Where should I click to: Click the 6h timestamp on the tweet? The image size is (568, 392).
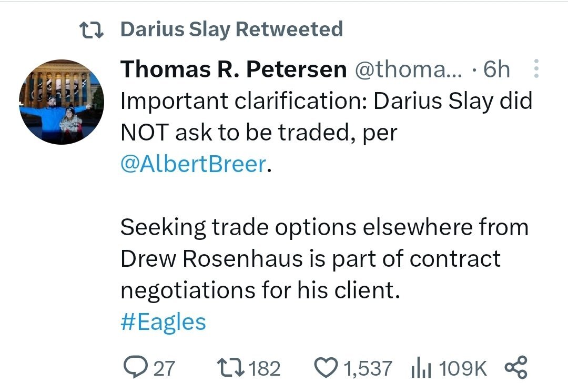[x=496, y=69]
